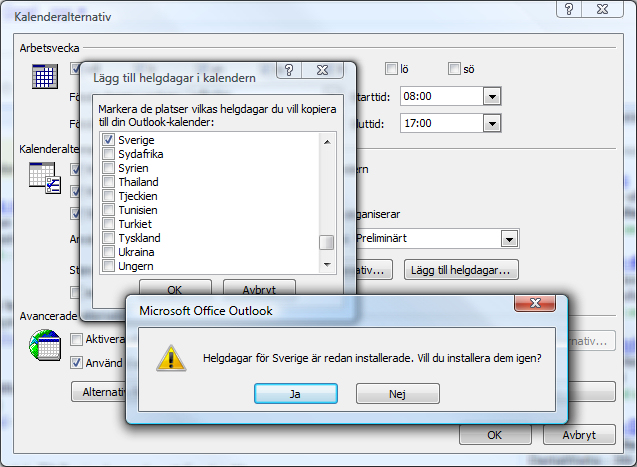This screenshot has height=467, width=637.
Task: Open help in Lägg till helgdagar dialog
Action: tap(289, 70)
